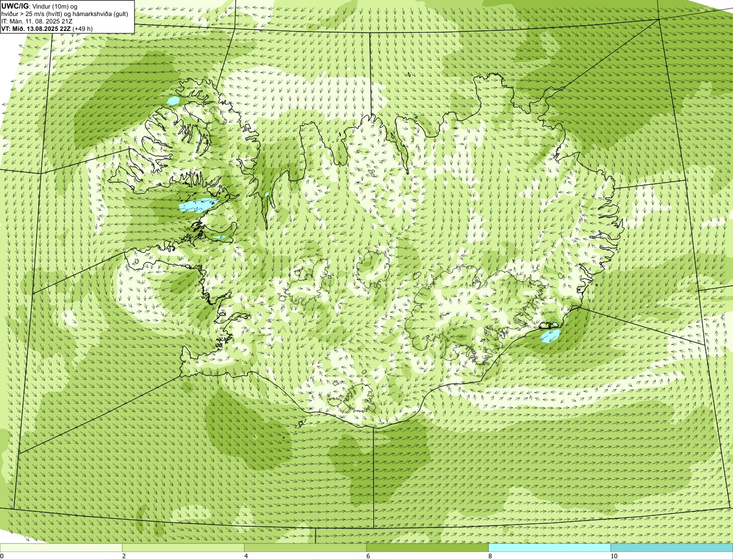Click the '10' label on the color scale
Screen dimensions: 733x560
coord(613,556)
